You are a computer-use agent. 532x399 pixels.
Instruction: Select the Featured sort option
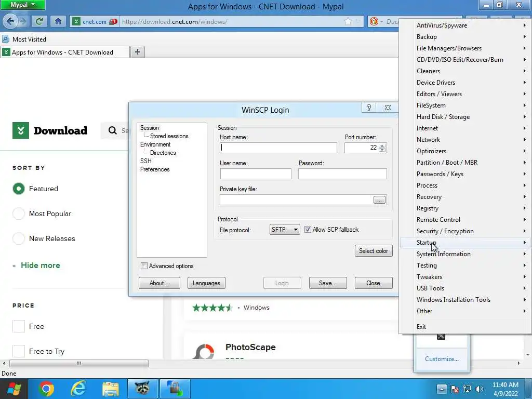(19, 189)
